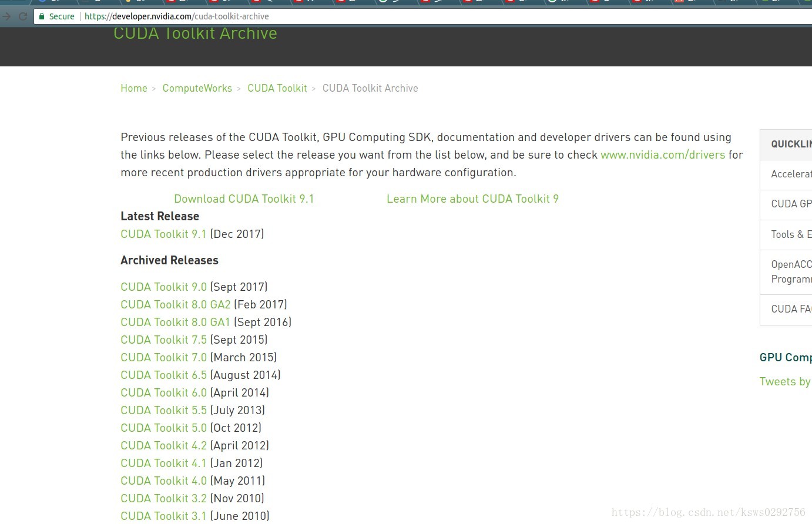Click the '(Feb 2017)' date text
812x524 pixels.
[261, 305]
